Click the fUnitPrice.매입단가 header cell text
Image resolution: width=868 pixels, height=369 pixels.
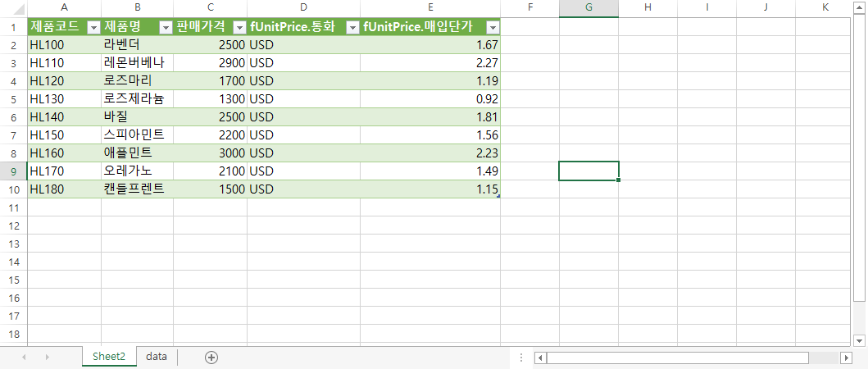pos(418,27)
